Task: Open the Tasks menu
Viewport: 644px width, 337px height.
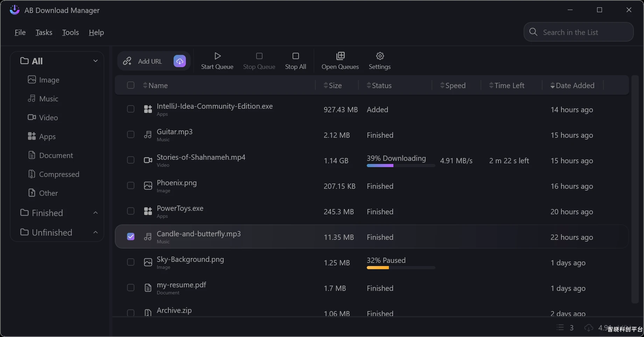Action: pos(44,33)
